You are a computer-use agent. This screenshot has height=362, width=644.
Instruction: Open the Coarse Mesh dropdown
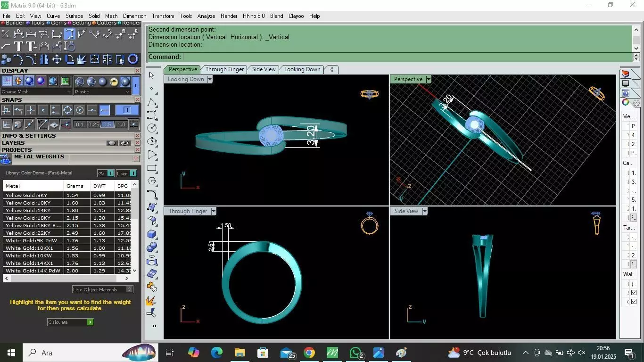(36, 92)
